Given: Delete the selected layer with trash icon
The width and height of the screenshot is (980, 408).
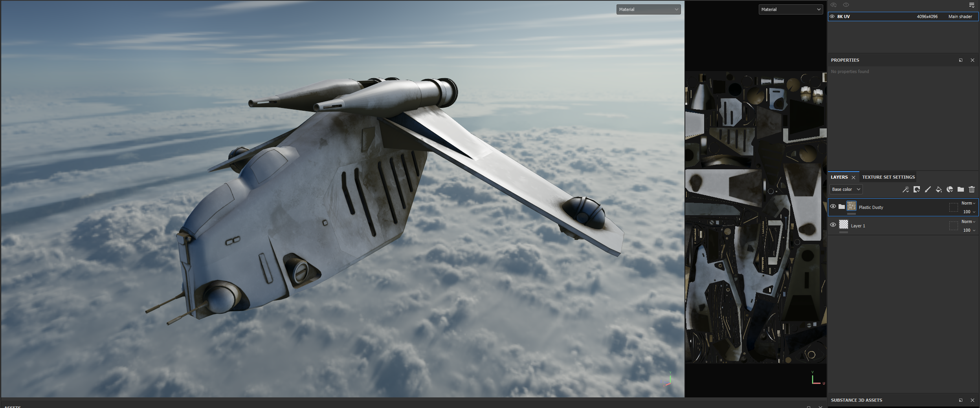Looking at the screenshot, I should click(972, 189).
